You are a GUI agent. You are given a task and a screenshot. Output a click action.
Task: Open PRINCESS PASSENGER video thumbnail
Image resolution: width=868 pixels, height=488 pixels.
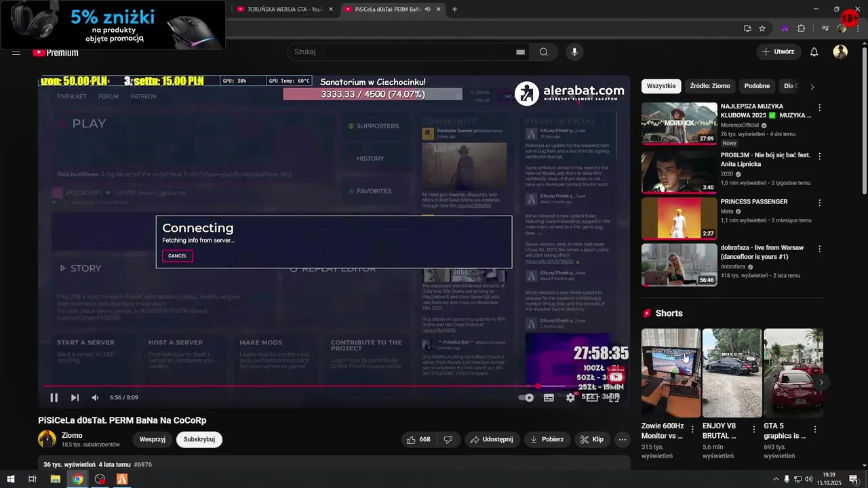(x=679, y=218)
